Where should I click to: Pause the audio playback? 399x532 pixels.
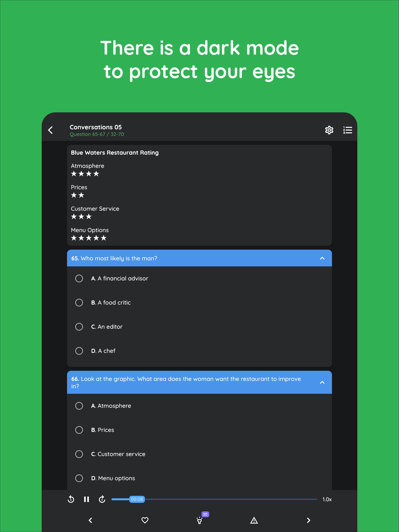[86, 499]
